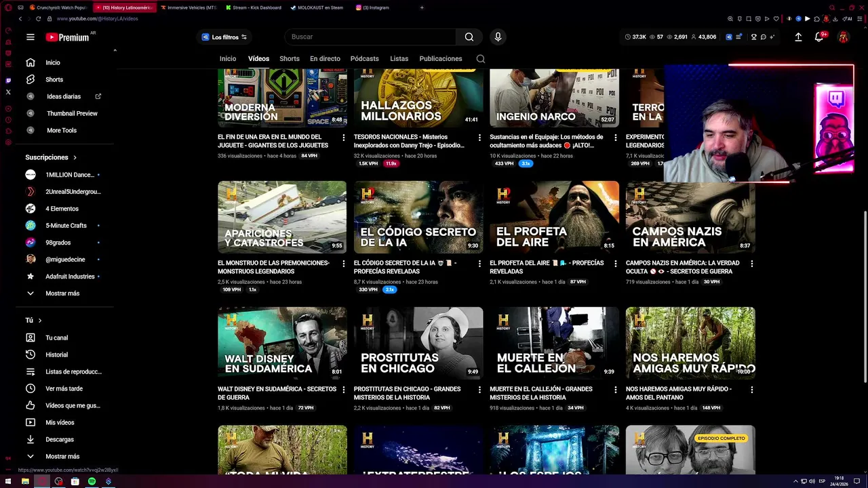The height and width of the screenshot is (488, 868).
Task: Click the browser back arrow
Action: [20, 19]
